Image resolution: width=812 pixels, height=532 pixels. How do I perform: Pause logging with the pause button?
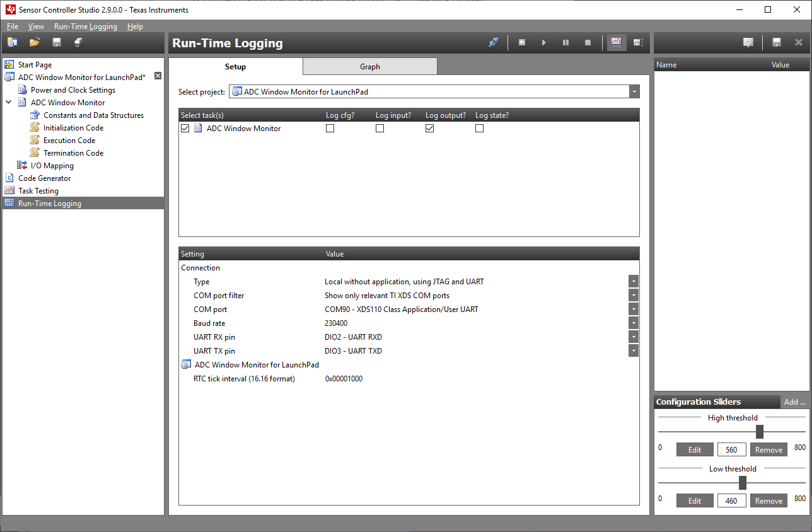(x=566, y=42)
